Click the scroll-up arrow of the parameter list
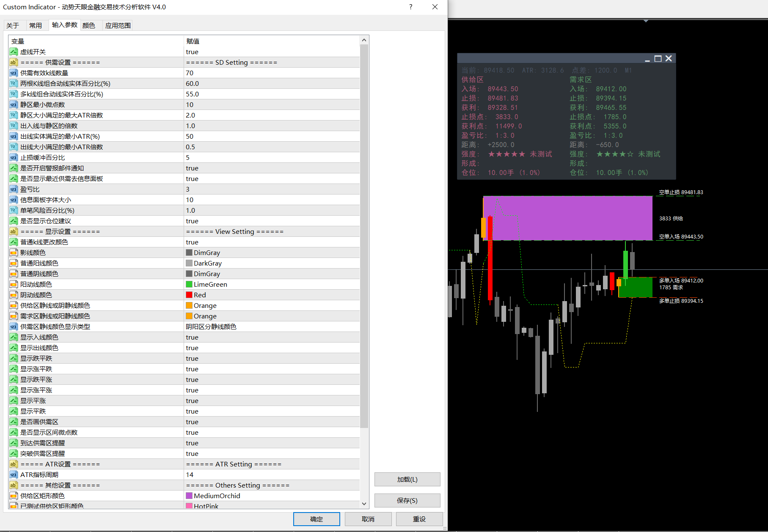 364,40
